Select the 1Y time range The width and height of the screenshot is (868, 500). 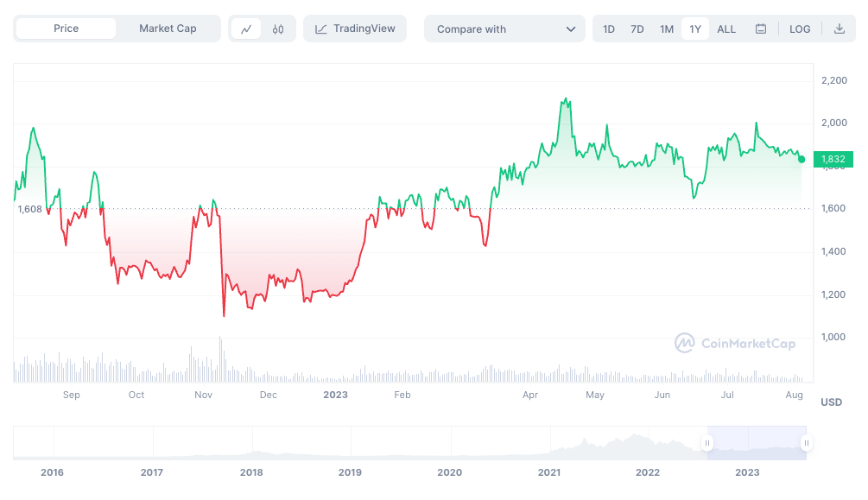[x=695, y=28]
